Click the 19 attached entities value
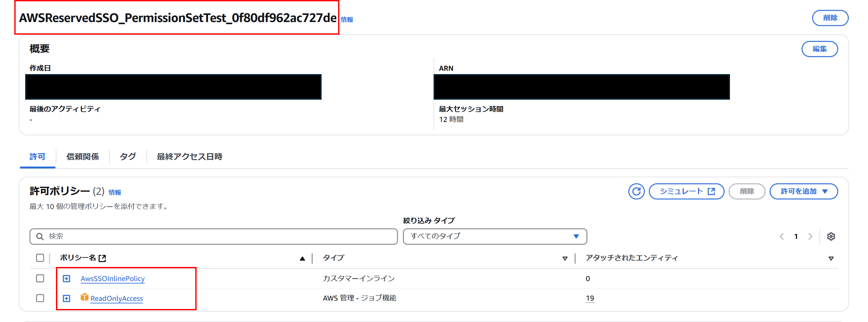Viewport: 868px width, 322px height. 590,298
